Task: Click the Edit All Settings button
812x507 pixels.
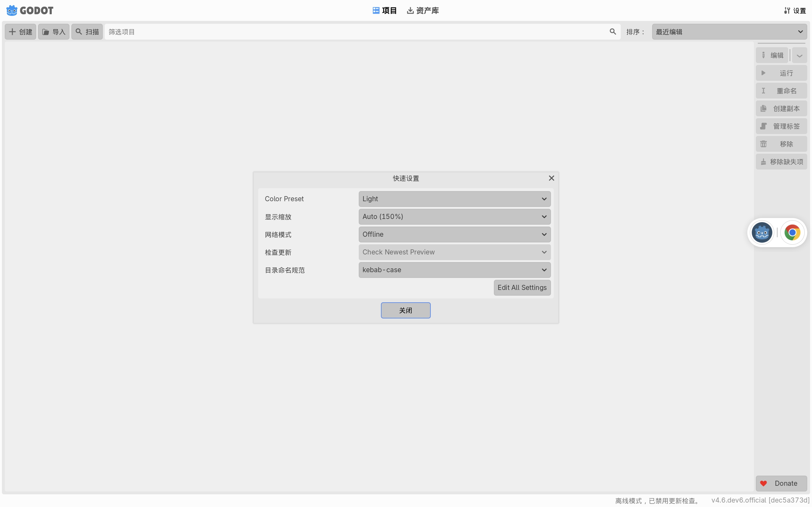Action: (x=522, y=288)
